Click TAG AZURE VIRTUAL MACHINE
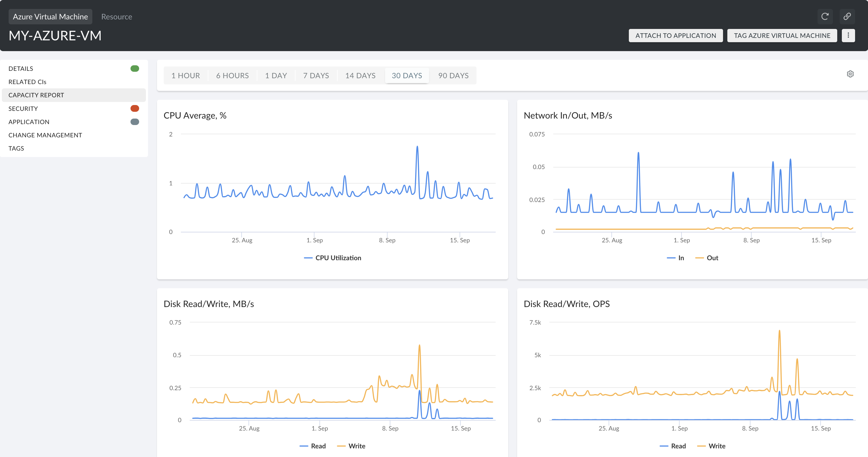 click(x=782, y=35)
